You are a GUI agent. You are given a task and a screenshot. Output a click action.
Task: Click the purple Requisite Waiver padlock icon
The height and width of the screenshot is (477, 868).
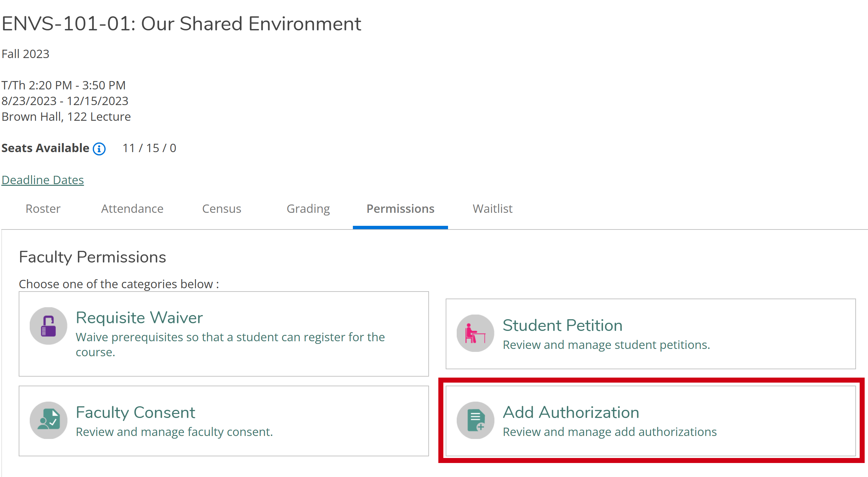click(48, 326)
